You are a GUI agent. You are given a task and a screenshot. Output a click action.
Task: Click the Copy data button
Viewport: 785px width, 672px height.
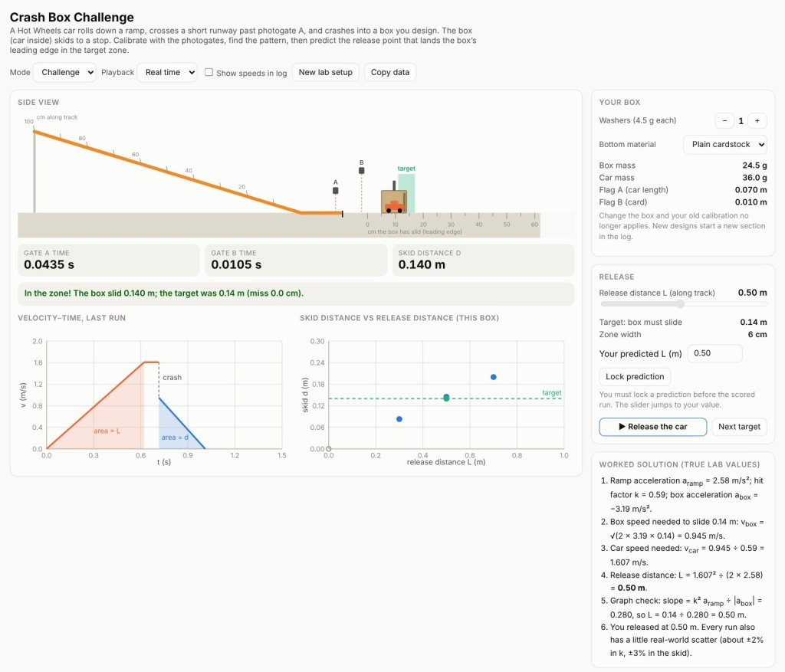[x=390, y=73]
